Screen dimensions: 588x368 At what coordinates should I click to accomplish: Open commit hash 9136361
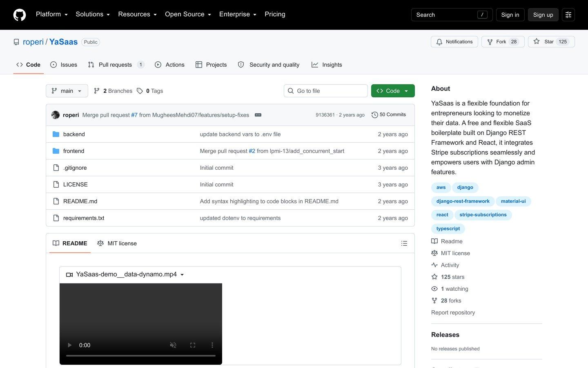pyautogui.click(x=325, y=115)
